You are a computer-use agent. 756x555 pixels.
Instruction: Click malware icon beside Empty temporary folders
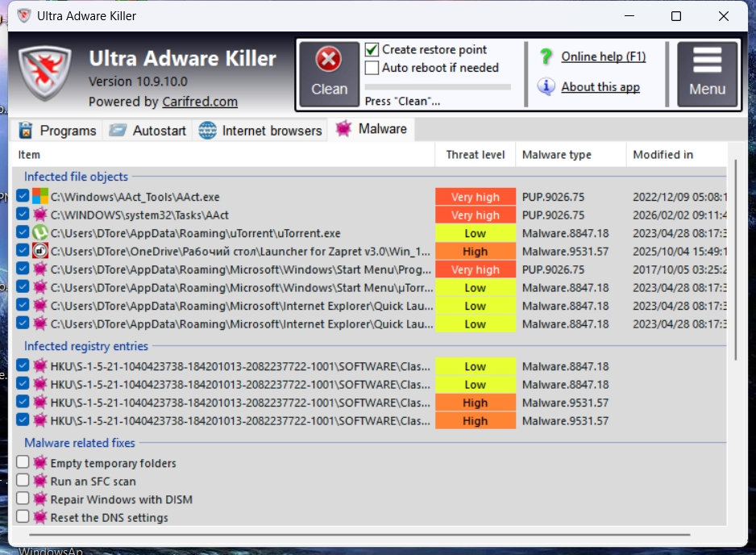pyautogui.click(x=40, y=463)
